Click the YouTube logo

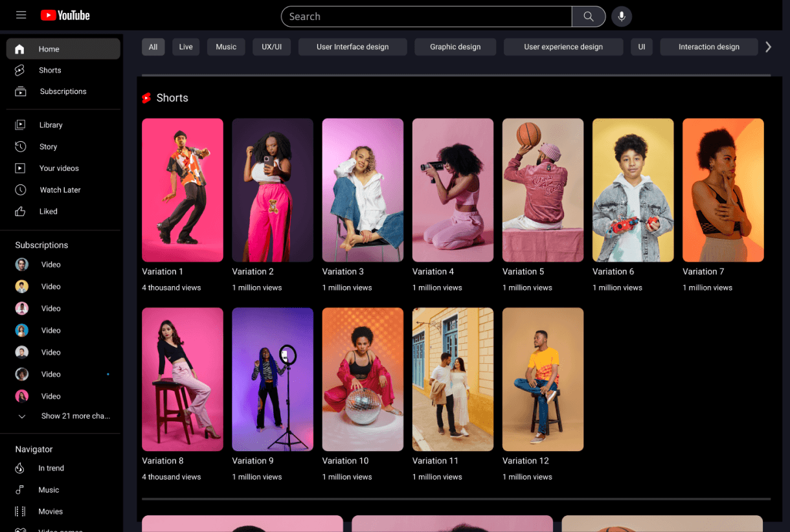(x=65, y=16)
